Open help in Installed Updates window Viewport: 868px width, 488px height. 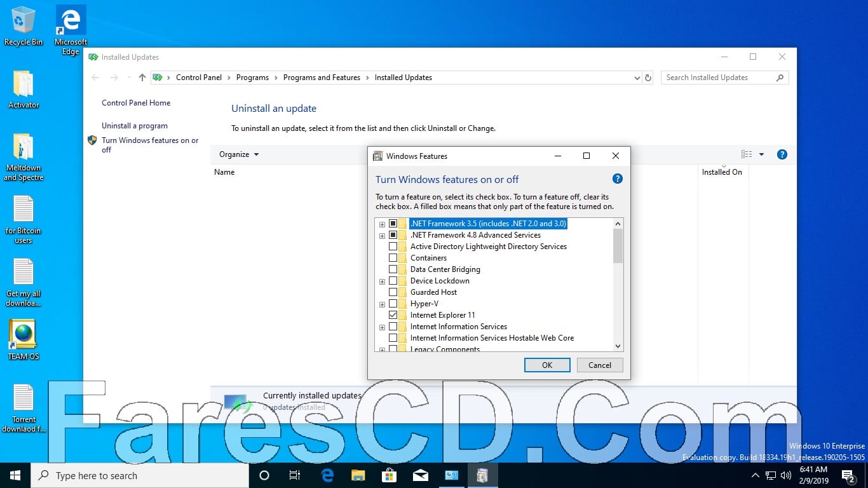pos(782,154)
